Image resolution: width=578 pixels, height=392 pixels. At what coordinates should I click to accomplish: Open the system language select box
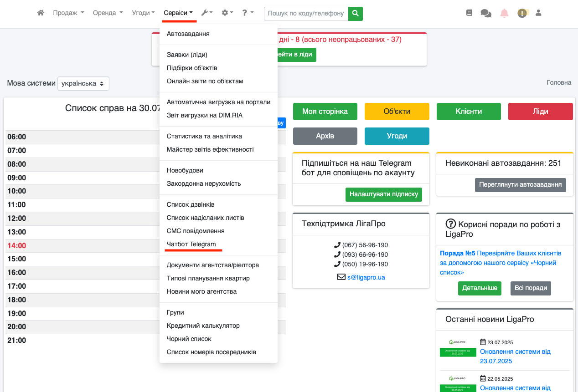point(83,84)
